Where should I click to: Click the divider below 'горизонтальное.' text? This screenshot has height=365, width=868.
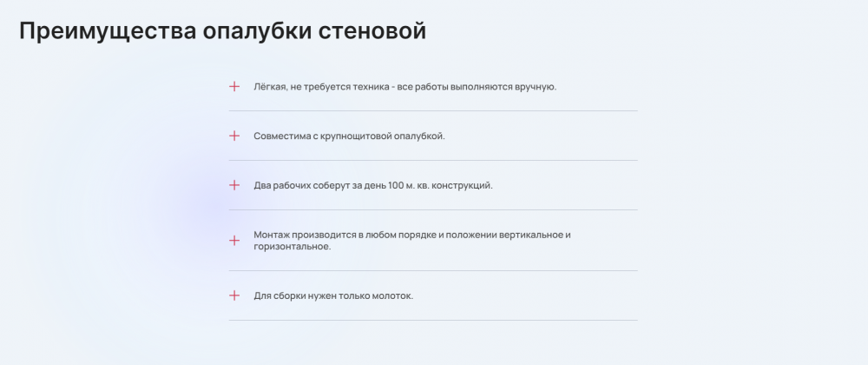433,270
